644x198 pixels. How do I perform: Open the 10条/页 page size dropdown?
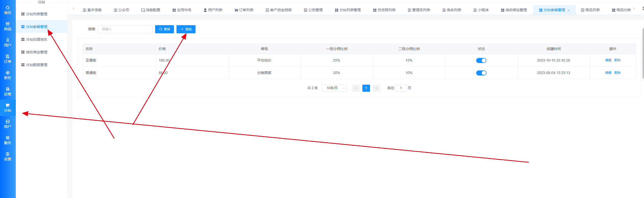click(x=334, y=88)
